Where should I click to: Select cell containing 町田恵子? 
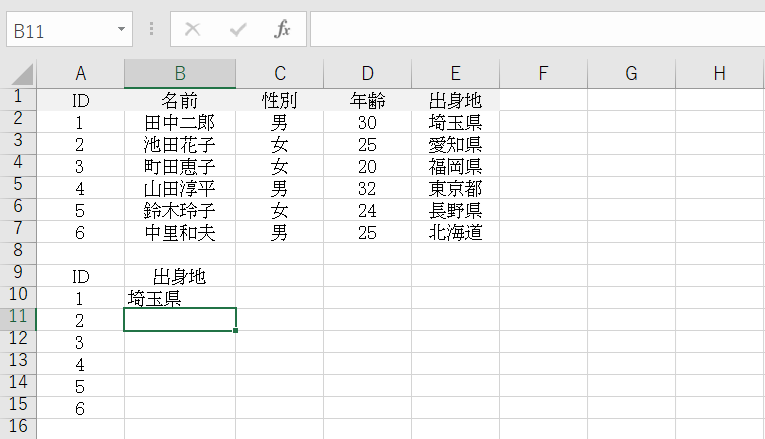[x=180, y=166]
